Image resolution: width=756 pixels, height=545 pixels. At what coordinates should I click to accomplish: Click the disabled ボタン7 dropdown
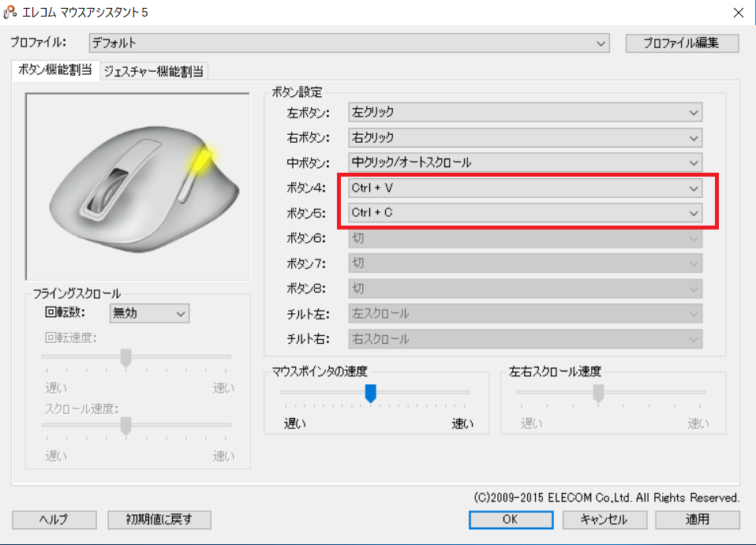pyautogui.click(x=525, y=263)
